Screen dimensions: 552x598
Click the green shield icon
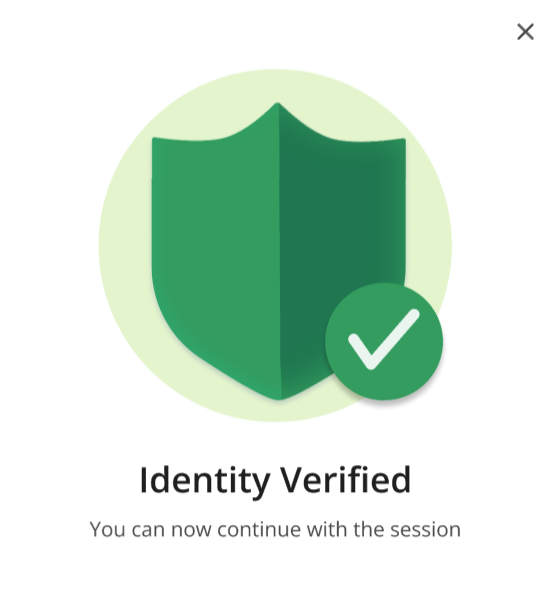point(278,251)
